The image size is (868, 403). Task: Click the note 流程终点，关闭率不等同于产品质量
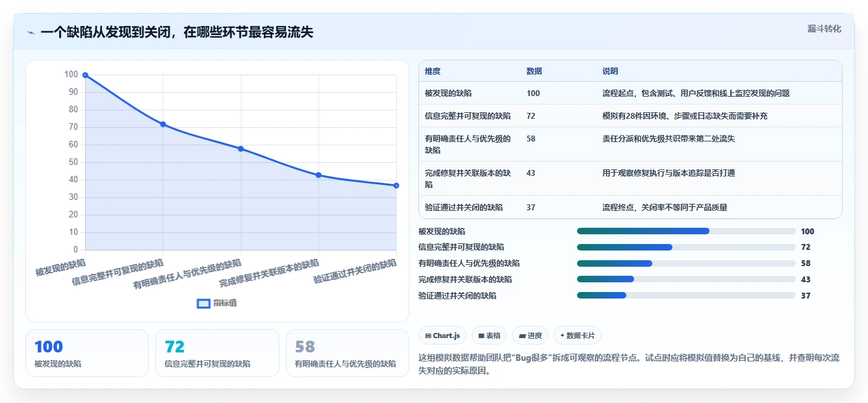coord(665,208)
